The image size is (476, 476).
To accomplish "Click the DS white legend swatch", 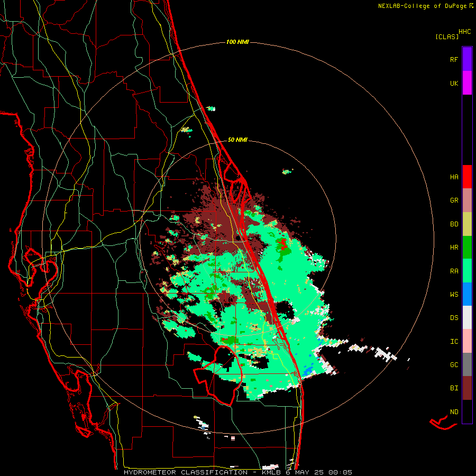I will pos(467,317).
